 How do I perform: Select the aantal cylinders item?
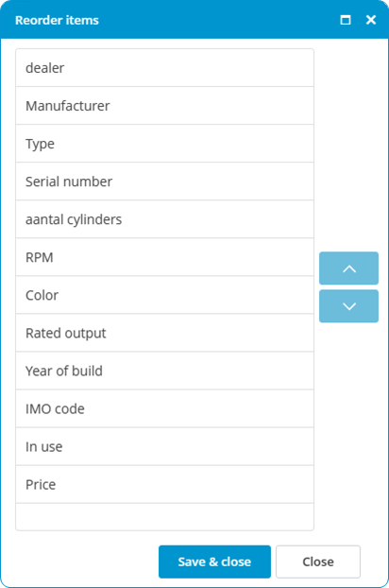point(164,219)
